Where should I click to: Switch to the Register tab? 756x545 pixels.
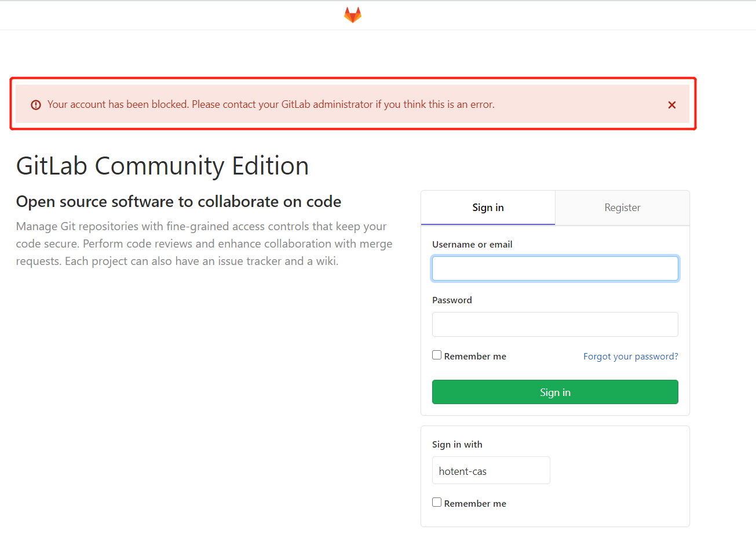coord(622,208)
